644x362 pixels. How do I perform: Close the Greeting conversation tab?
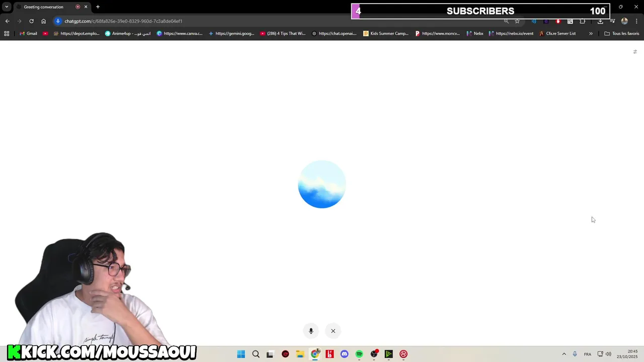tap(86, 7)
